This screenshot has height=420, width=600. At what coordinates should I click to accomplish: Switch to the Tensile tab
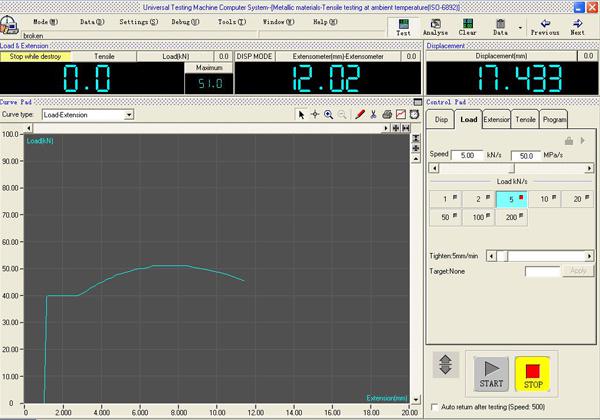point(526,120)
